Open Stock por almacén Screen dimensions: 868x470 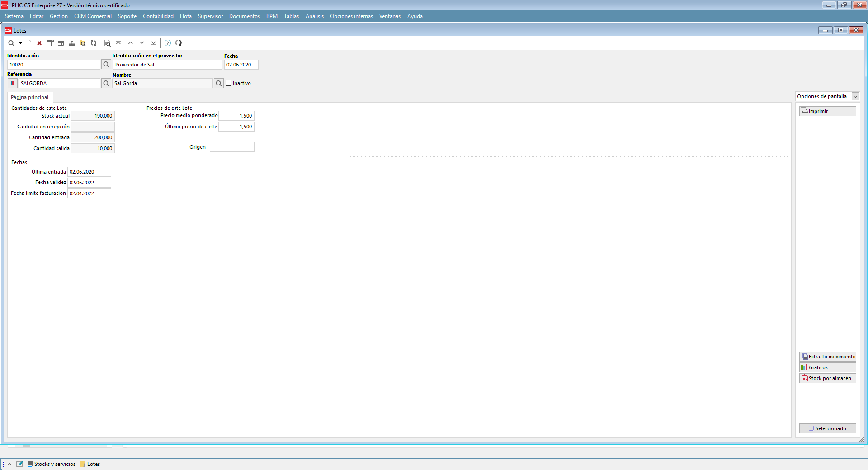click(x=828, y=378)
